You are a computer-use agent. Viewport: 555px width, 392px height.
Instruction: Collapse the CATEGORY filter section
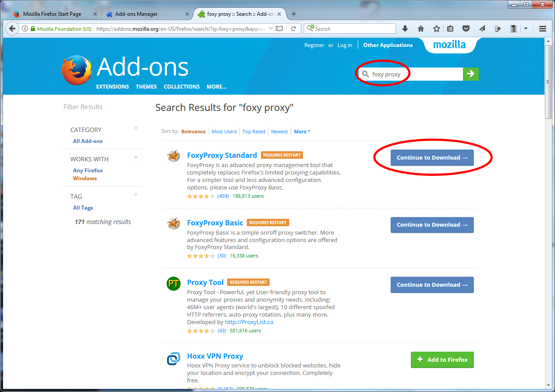tap(136, 128)
